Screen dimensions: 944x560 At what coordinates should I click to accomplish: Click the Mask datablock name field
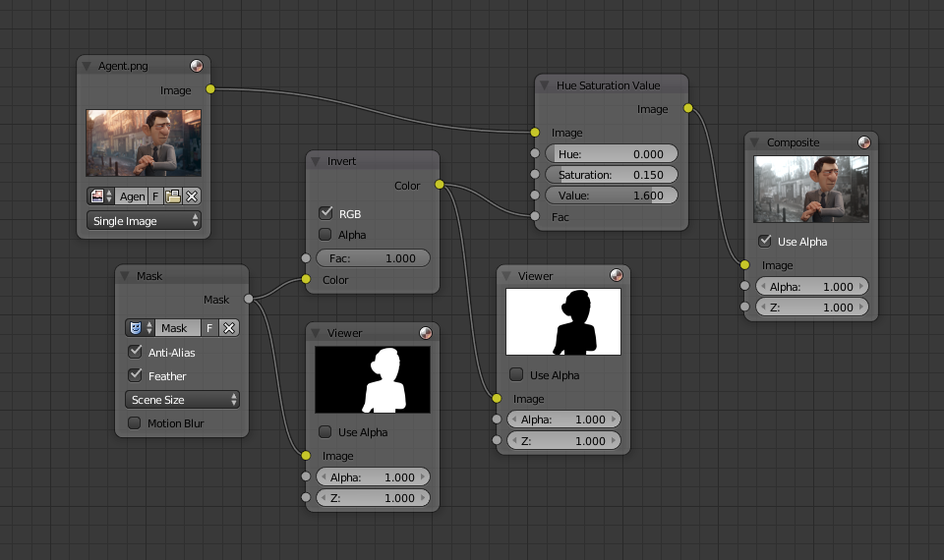(178, 328)
